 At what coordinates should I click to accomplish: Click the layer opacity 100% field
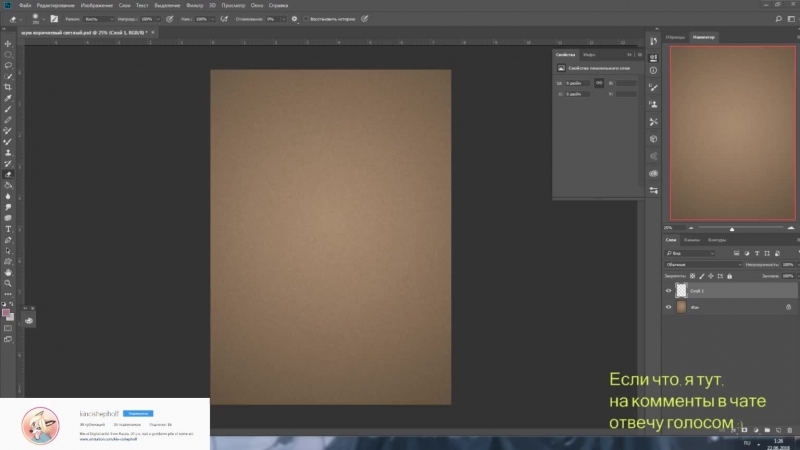788,264
